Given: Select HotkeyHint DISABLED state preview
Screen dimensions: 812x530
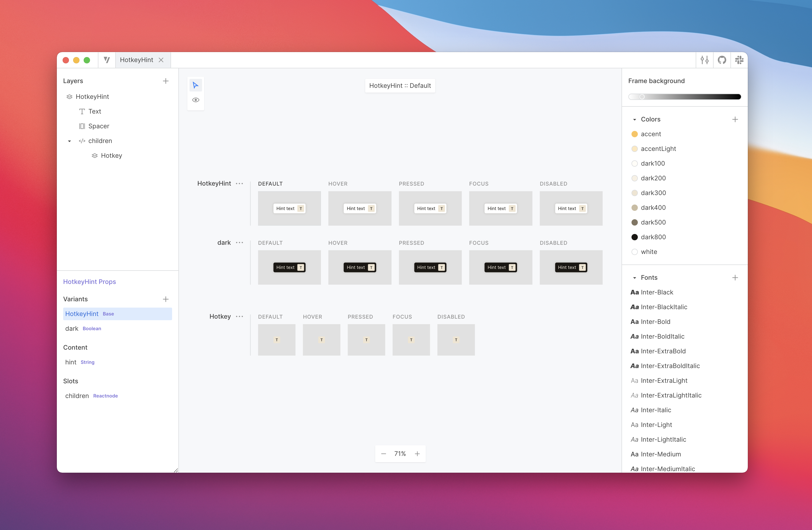Looking at the screenshot, I should (x=571, y=208).
